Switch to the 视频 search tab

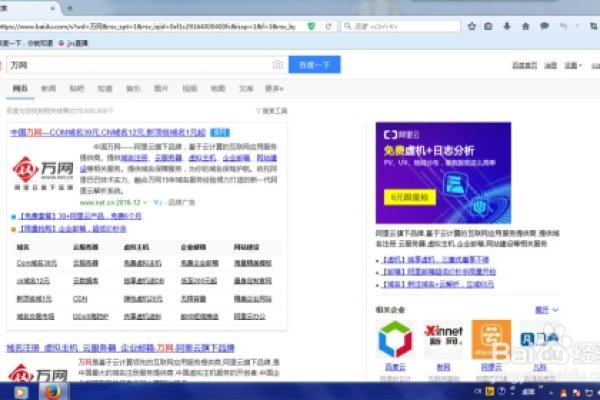coord(190,88)
